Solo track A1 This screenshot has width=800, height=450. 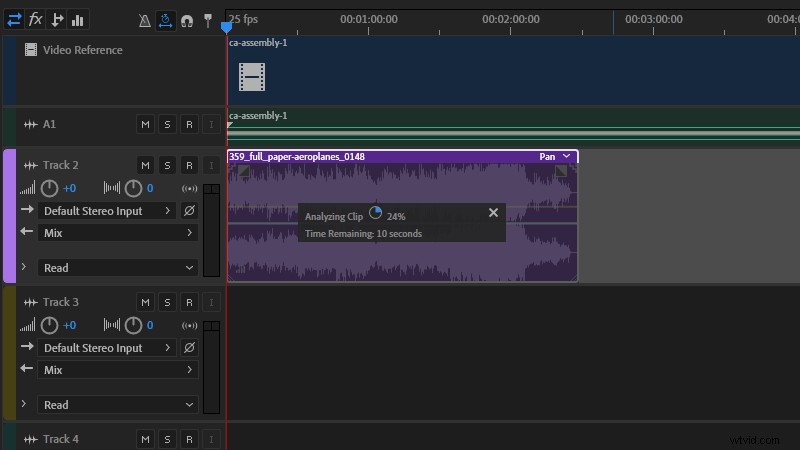point(167,124)
